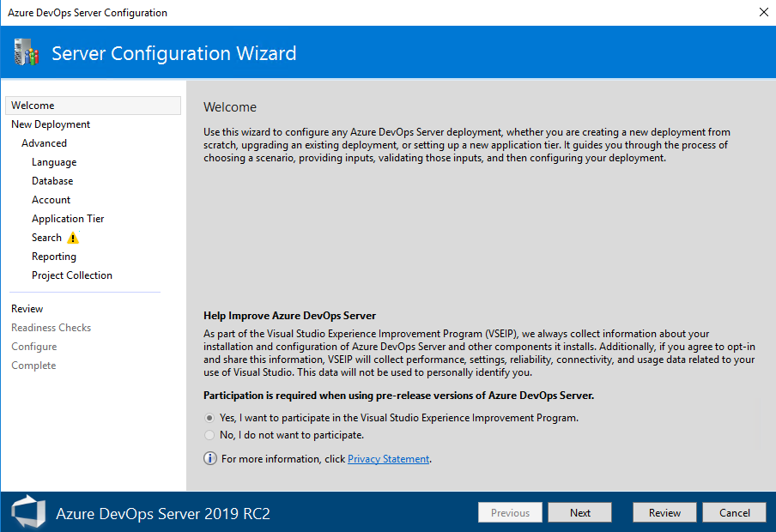Click the Previous button
776x532 pixels.
tap(510, 512)
